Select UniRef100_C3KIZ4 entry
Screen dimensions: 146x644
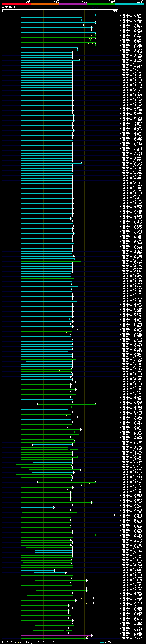(x=131, y=95)
